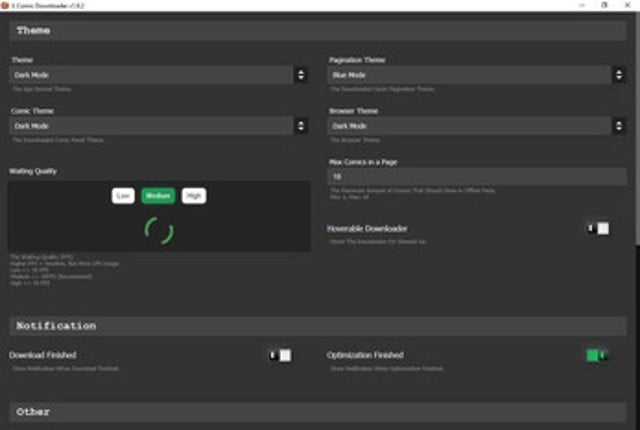This screenshot has width=640, height=430.
Task: Click the Optimization Finished label
Action: click(x=365, y=355)
